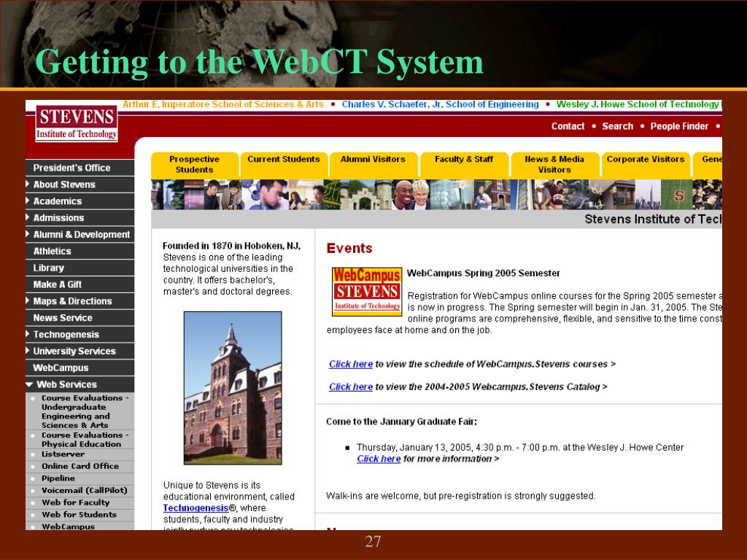Click the campus building photo
Image resolution: width=747 pixels, height=560 pixels.
pos(233,388)
